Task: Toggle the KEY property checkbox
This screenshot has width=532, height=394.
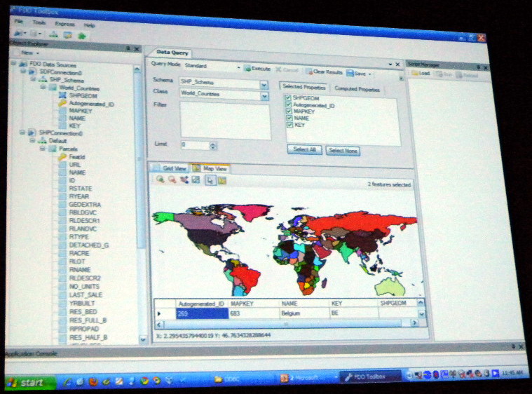Action: point(288,125)
